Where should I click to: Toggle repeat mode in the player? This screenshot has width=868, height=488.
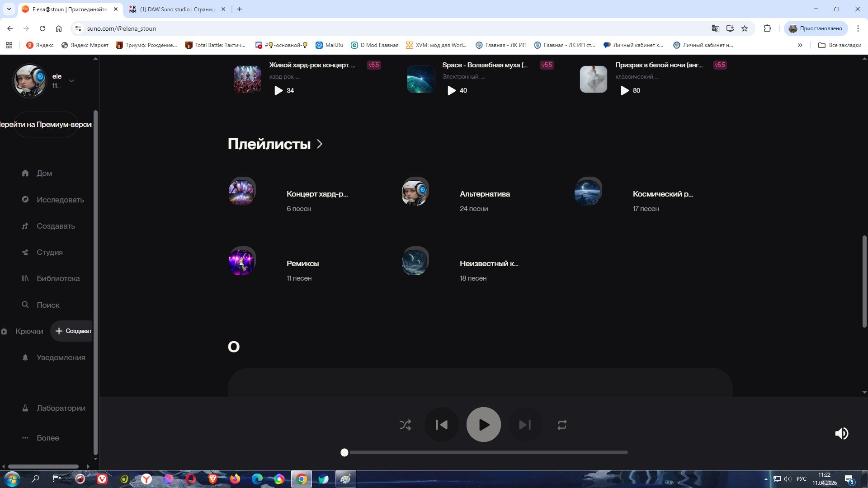click(562, 425)
